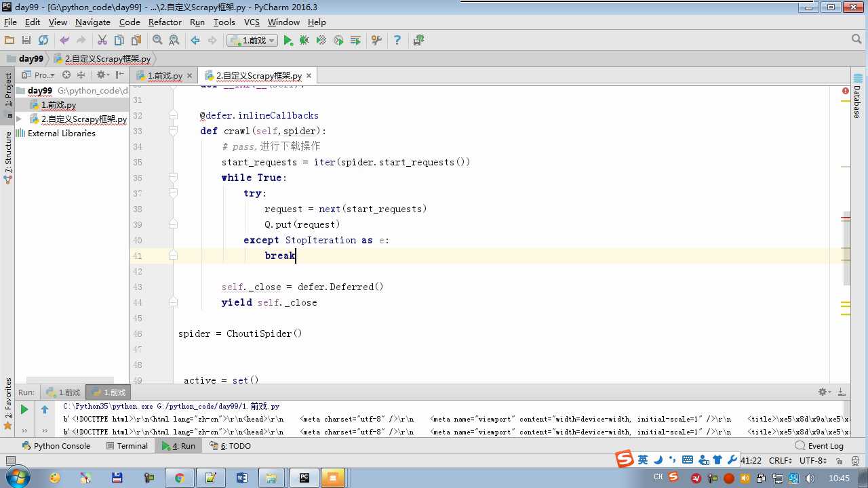Collapse the crawl method at line 33
Viewport: 868px width, 488px height.
tap(174, 131)
